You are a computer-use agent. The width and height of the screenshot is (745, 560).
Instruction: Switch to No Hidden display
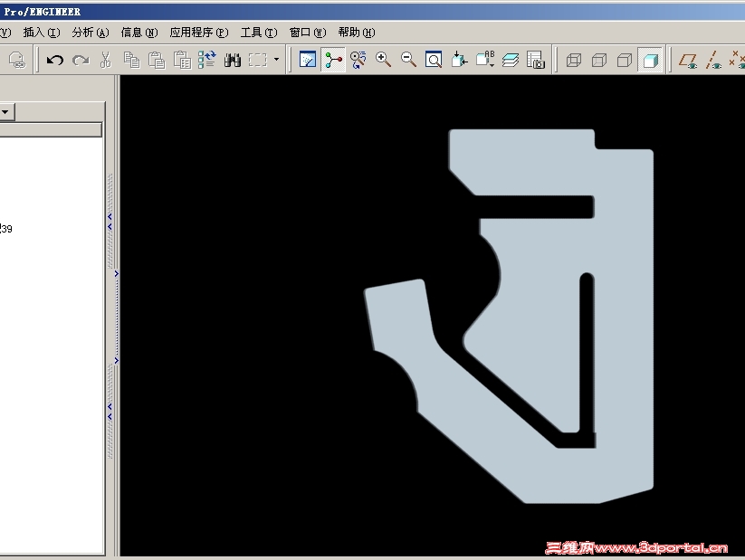click(x=625, y=61)
